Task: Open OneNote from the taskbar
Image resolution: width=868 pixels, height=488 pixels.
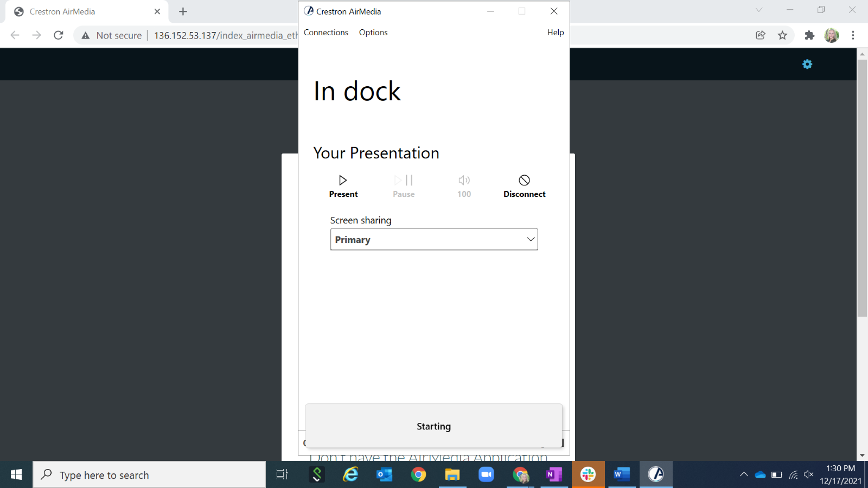Action: click(x=554, y=475)
